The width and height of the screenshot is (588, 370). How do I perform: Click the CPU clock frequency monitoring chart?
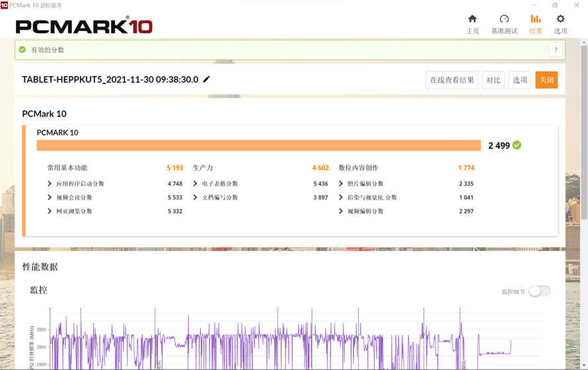coord(296,338)
